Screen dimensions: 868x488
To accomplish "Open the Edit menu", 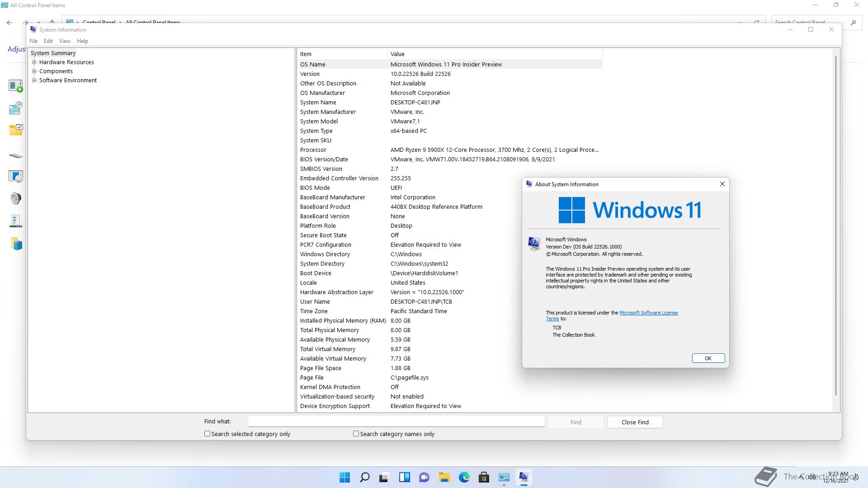I will pyautogui.click(x=48, y=41).
